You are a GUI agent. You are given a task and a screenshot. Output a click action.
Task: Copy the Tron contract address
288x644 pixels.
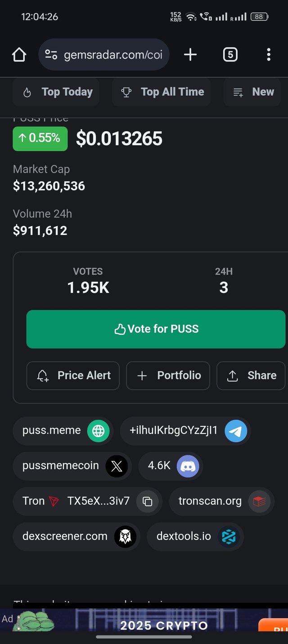(147, 501)
